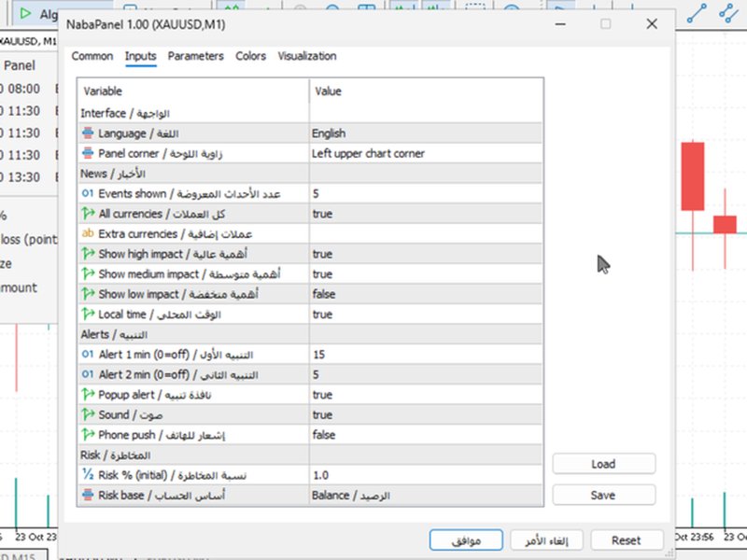Open the 'Left upper chart corner' value
The height and width of the screenshot is (560, 747).
click(x=426, y=153)
